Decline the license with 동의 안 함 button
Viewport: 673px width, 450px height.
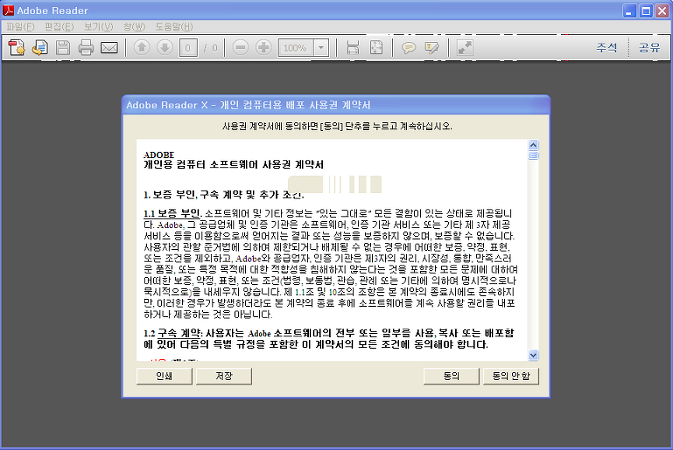pyautogui.click(x=511, y=376)
